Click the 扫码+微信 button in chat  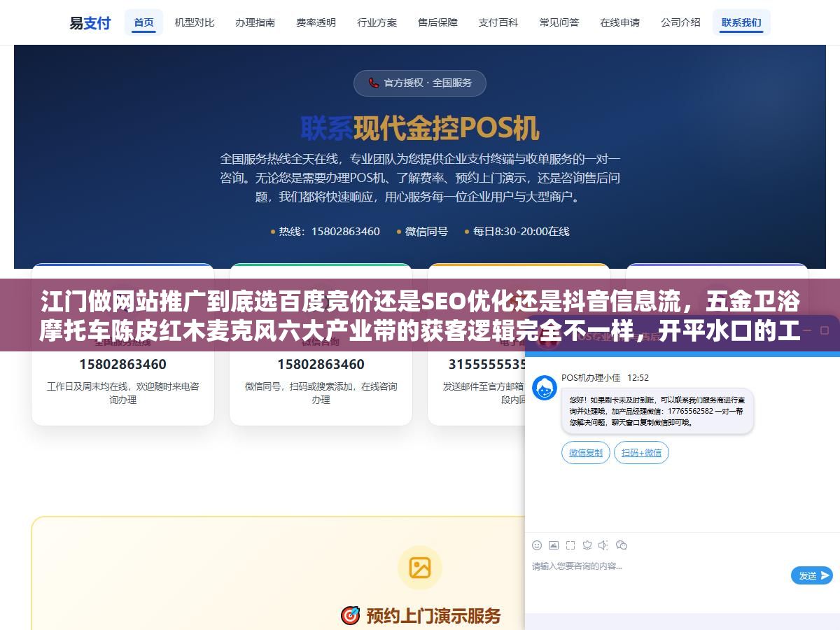pos(641,452)
